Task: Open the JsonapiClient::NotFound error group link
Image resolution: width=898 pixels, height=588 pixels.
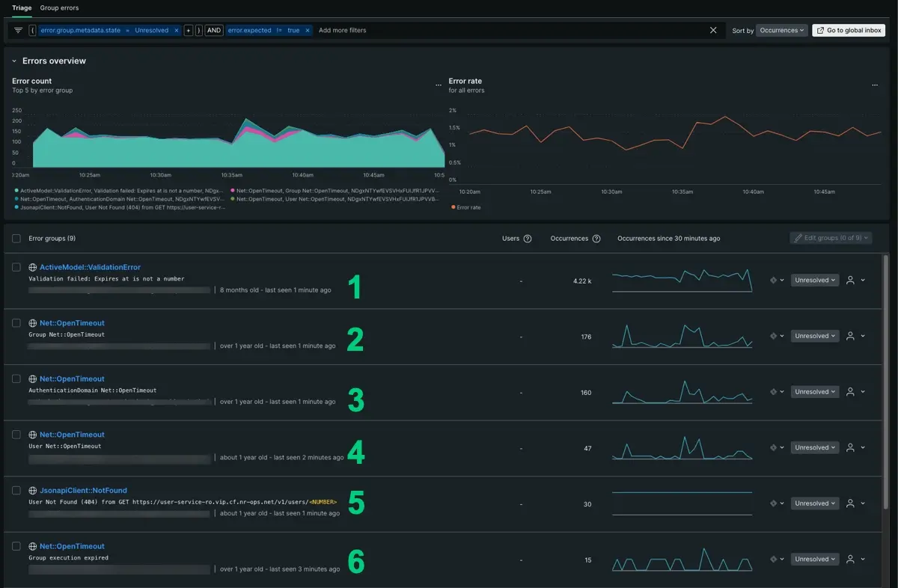Action: [83, 491]
